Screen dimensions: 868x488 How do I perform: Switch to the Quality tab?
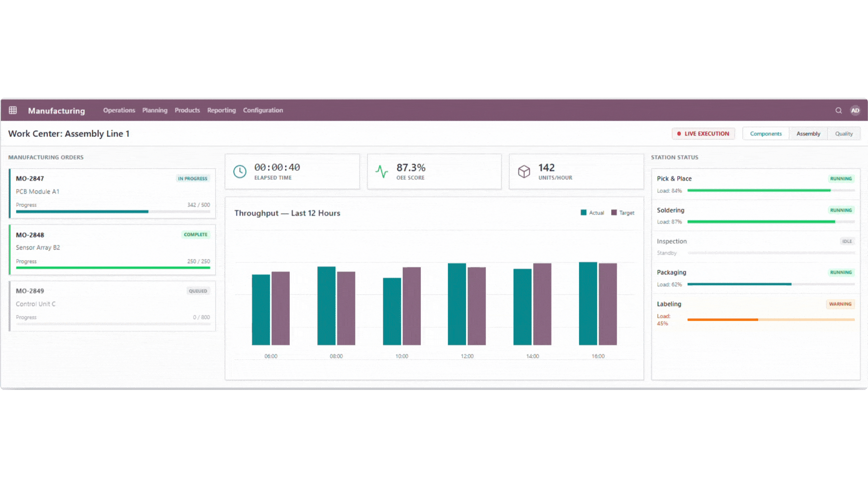pyautogui.click(x=844, y=133)
